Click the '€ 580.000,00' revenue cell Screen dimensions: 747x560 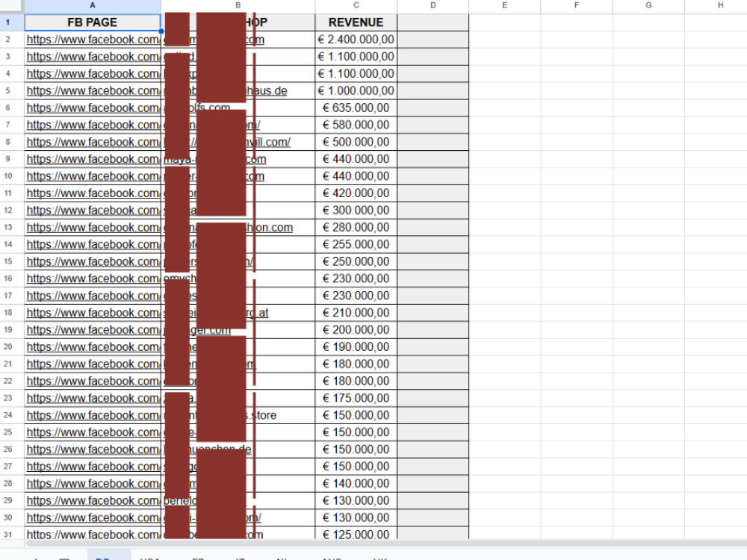pyautogui.click(x=356, y=125)
